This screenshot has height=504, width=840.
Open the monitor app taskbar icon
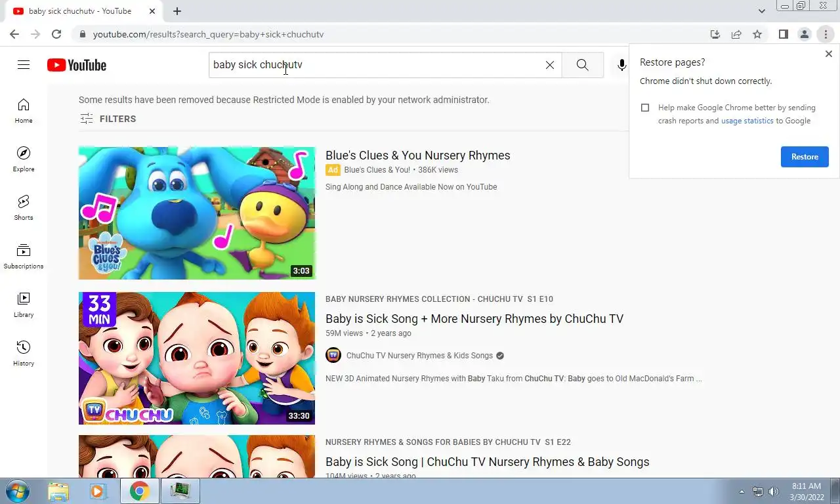coord(180,491)
